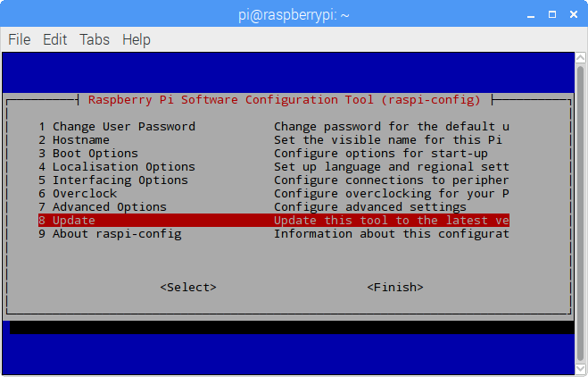Choose Boot Options entry
The image size is (588, 377).
[273, 154]
